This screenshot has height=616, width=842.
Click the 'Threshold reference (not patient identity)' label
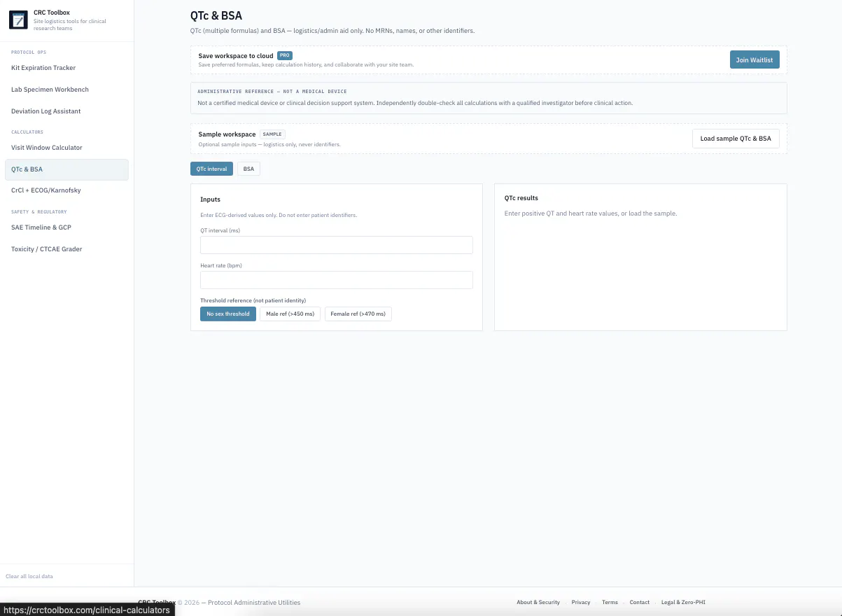pos(253,300)
